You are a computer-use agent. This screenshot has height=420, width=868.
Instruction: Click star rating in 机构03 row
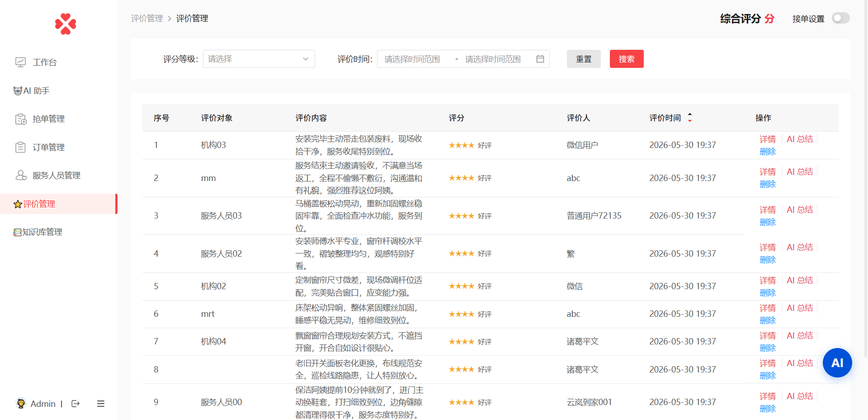tap(461, 145)
